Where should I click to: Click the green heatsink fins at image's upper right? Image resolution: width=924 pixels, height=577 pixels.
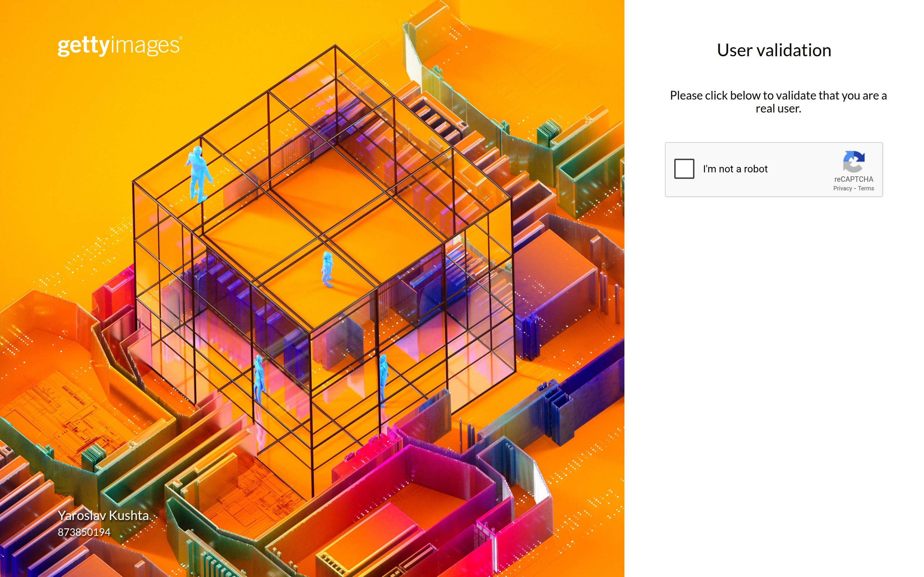coord(549,132)
